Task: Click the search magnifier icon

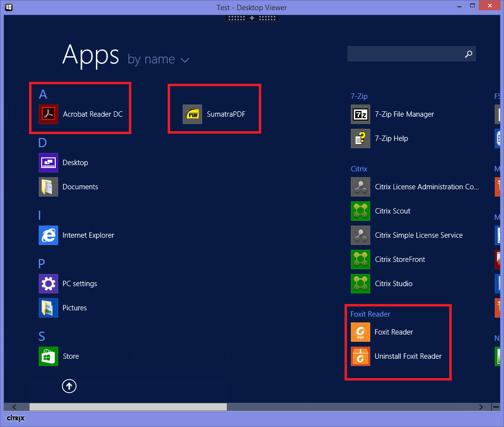Action: coord(468,54)
